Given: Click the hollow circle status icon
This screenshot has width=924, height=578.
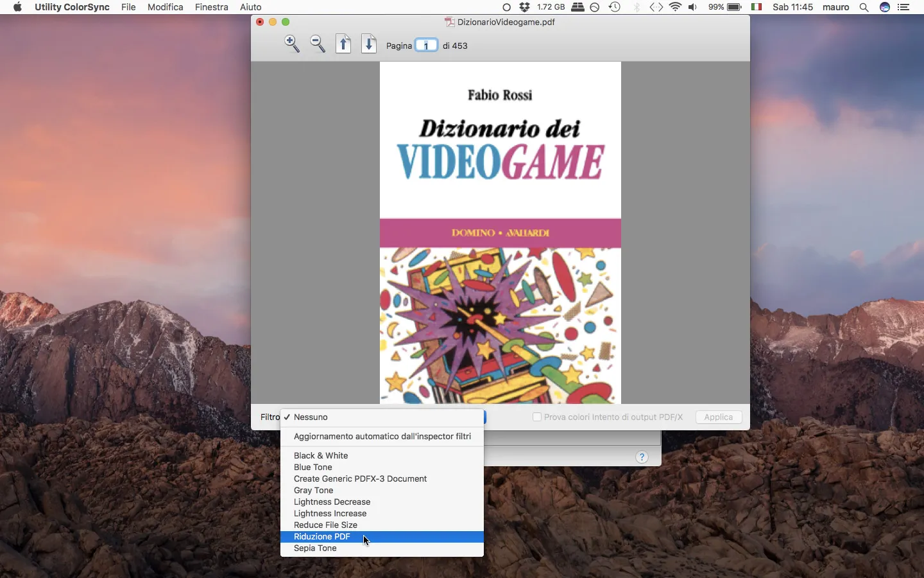Looking at the screenshot, I should 506,7.
